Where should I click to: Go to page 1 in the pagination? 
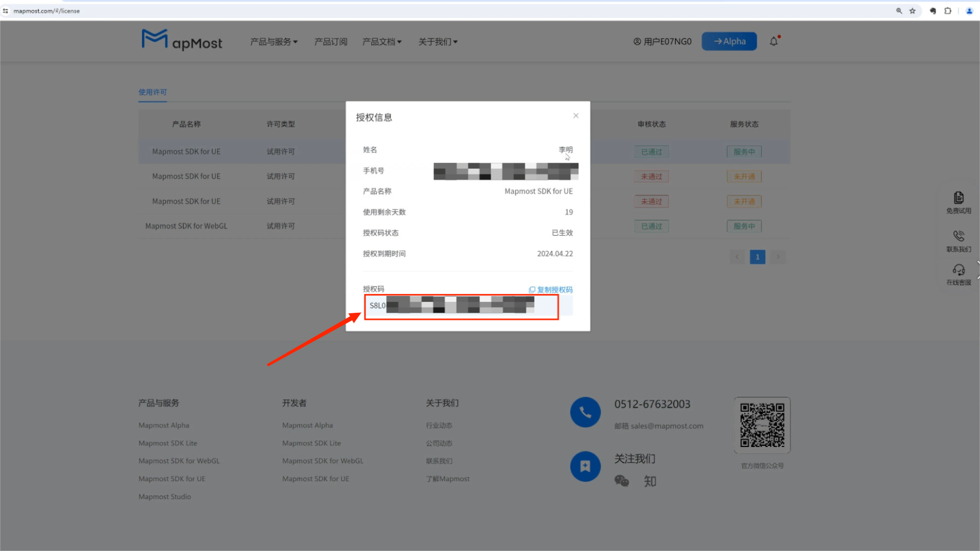[x=757, y=257]
